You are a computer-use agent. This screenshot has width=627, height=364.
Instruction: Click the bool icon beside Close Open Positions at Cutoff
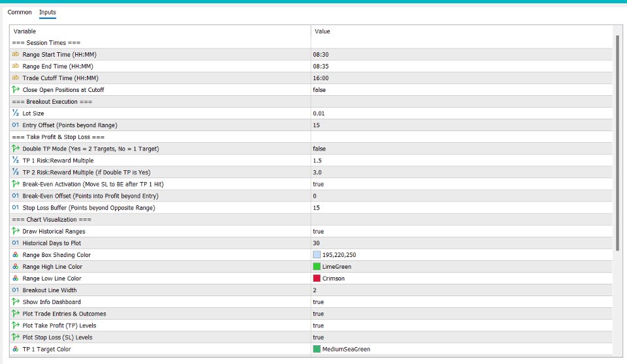coord(15,89)
